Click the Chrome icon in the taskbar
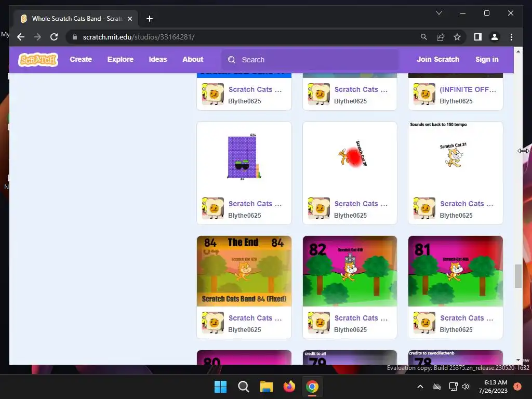Screen dimensions: 532x399 pyautogui.click(x=312, y=387)
